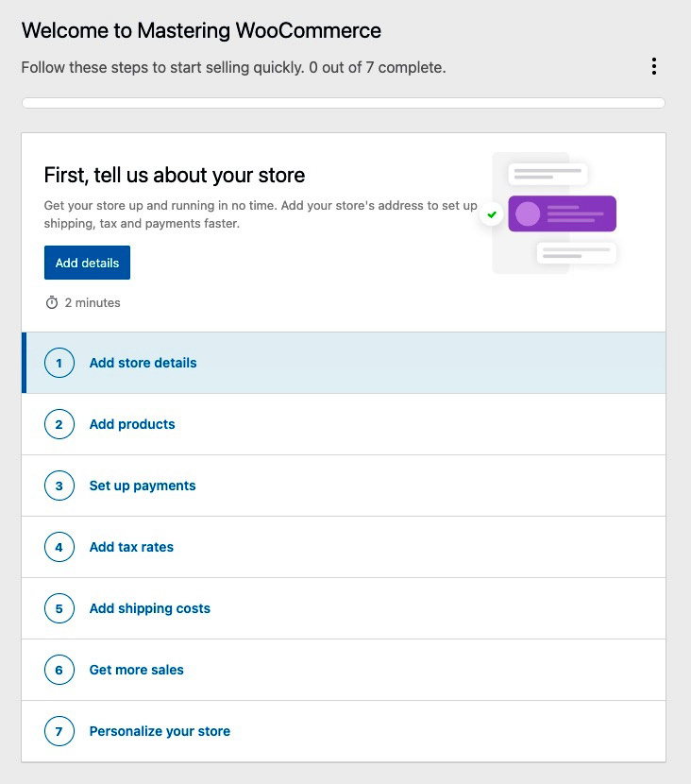The width and height of the screenshot is (691, 784).
Task: Expand the Add shipping costs task row
Action: [x=344, y=608]
